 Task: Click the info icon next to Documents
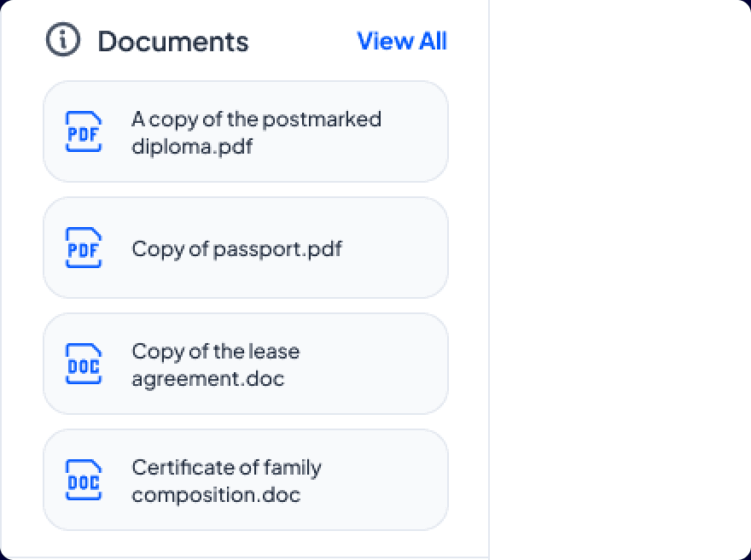tap(61, 38)
